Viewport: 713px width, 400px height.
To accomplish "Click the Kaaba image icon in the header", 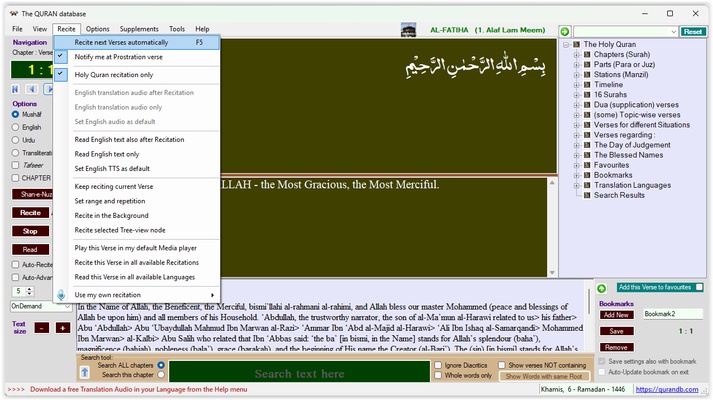I will 408,30.
